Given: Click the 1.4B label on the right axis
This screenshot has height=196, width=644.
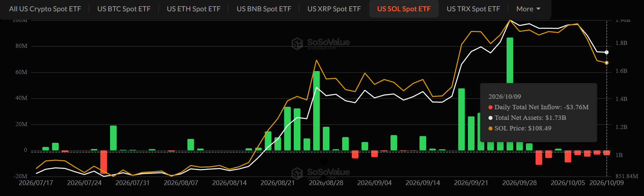Looking at the screenshot, I should coord(621,99).
